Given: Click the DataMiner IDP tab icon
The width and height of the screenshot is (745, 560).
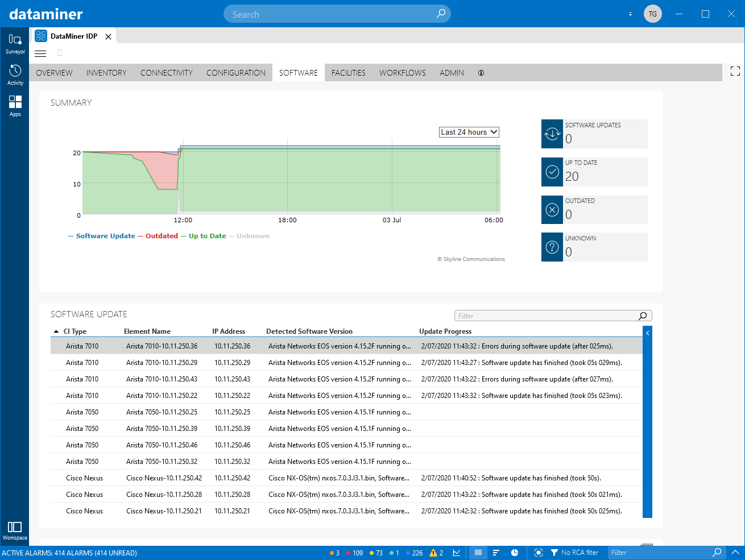Looking at the screenshot, I should (41, 36).
